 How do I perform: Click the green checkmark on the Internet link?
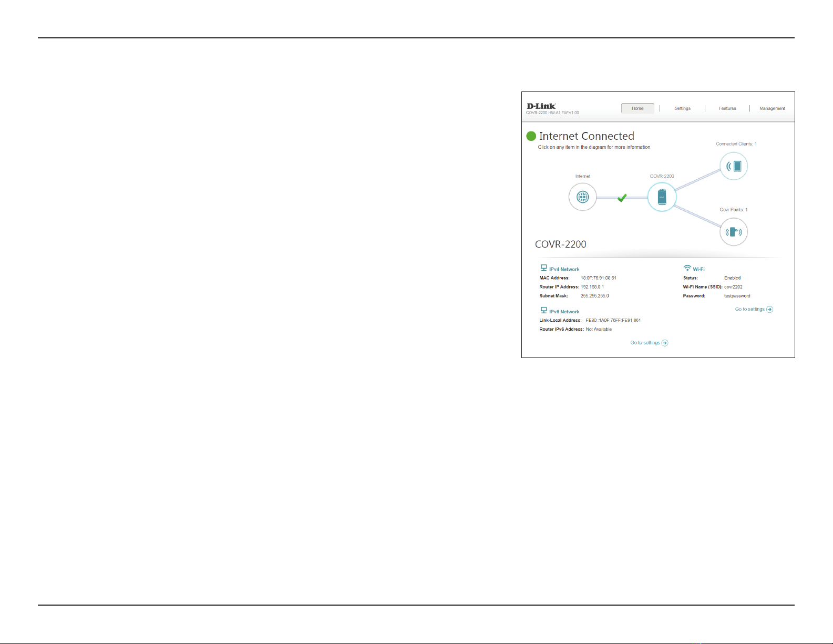(622, 198)
